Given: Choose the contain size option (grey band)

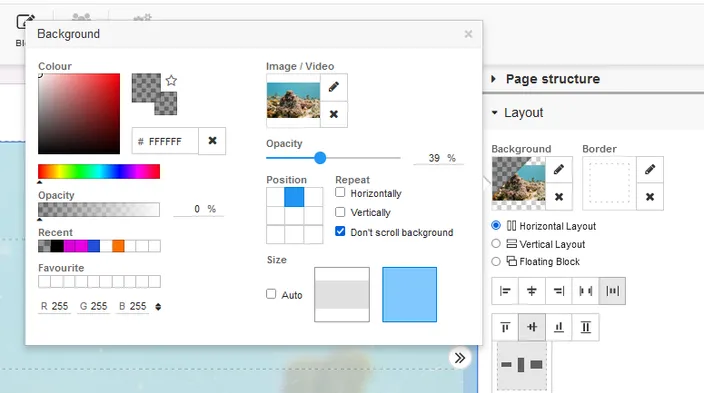Looking at the screenshot, I should (x=342, y=295).
